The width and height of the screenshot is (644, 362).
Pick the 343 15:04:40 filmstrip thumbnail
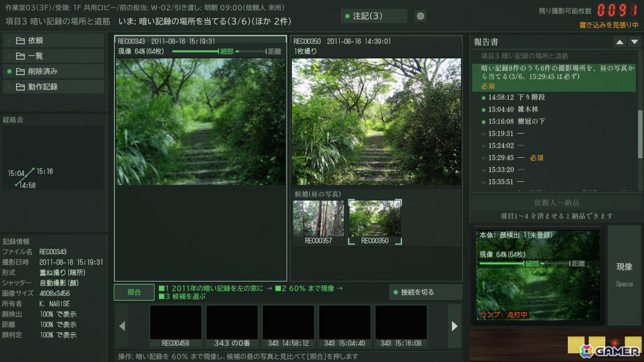tap(345, 326)
